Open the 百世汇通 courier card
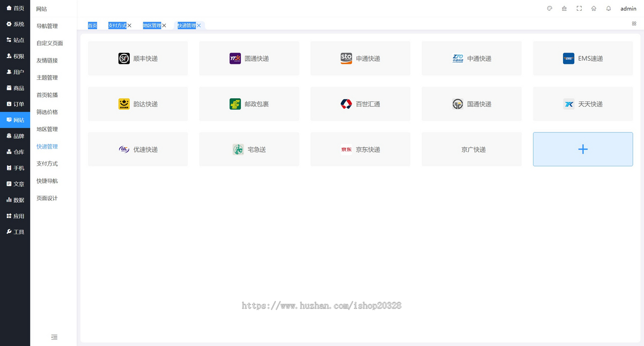644x346 pixels. click(x=360, y=104)
